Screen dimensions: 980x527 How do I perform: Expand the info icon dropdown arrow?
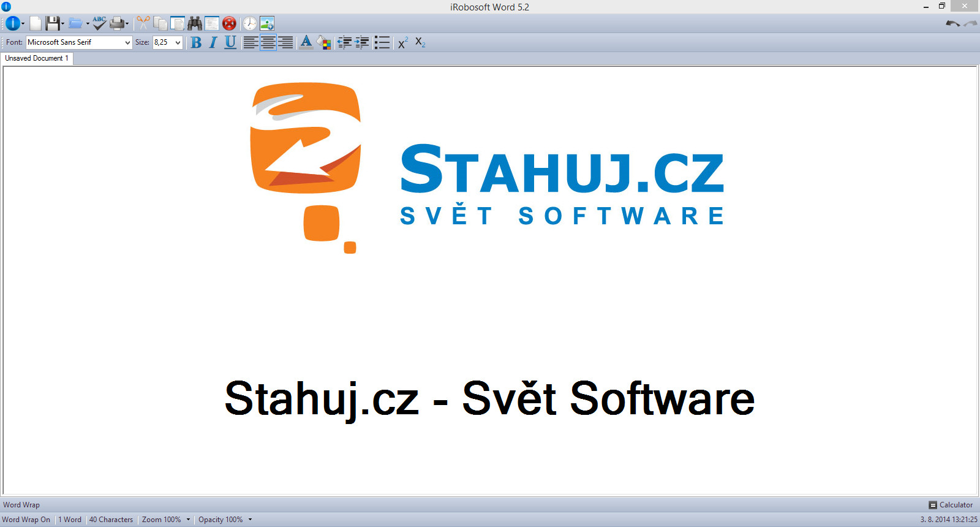click(x=23, y=24)
